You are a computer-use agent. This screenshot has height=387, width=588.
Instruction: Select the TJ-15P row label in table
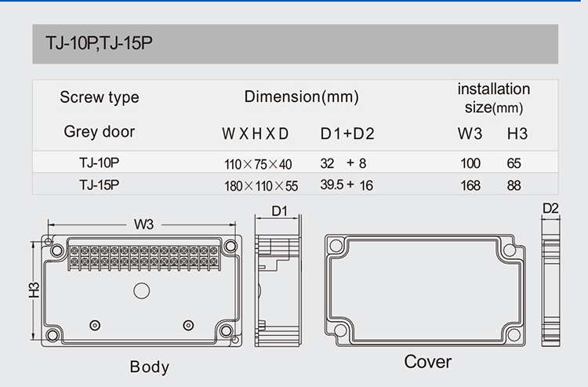pyautogui.click(x=99, y=185)
